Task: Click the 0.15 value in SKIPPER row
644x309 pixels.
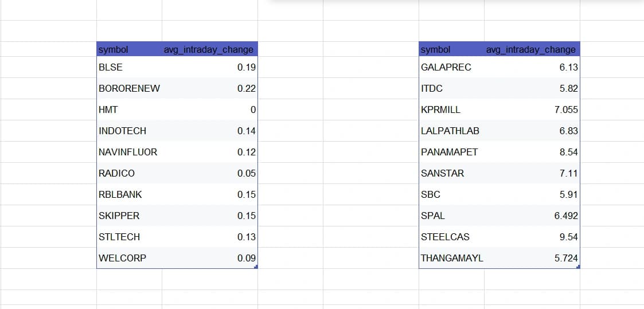Action: pyautogui.click(x=210, y=216)
